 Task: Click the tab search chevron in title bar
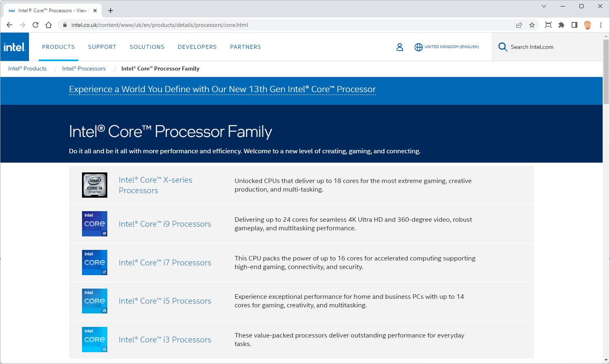point(544,6)
